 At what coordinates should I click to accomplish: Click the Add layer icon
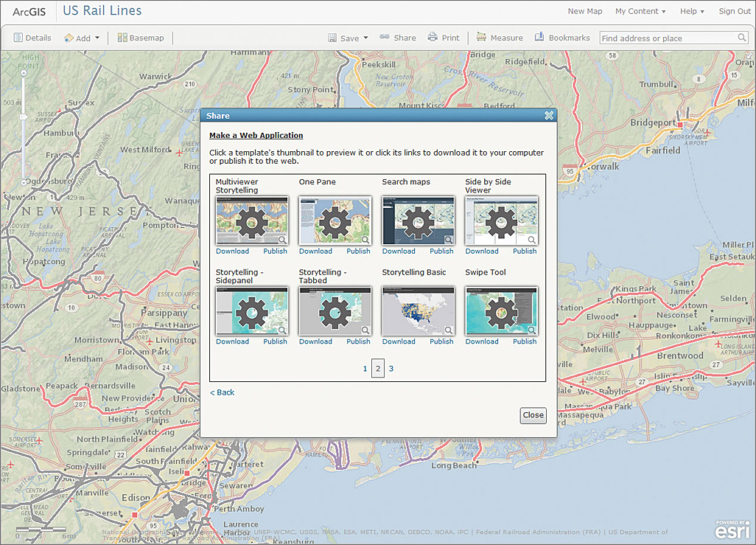[x=69, y=38]
